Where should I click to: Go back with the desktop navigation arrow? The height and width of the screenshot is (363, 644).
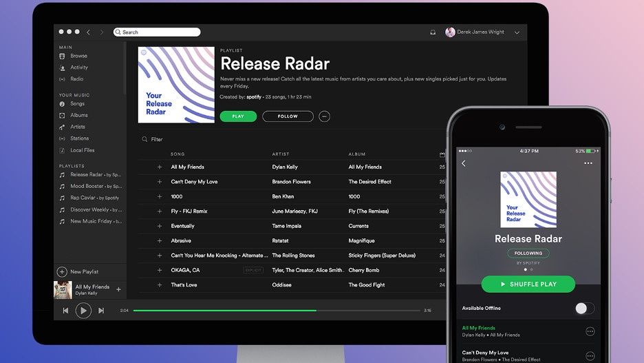click(88, 32)
